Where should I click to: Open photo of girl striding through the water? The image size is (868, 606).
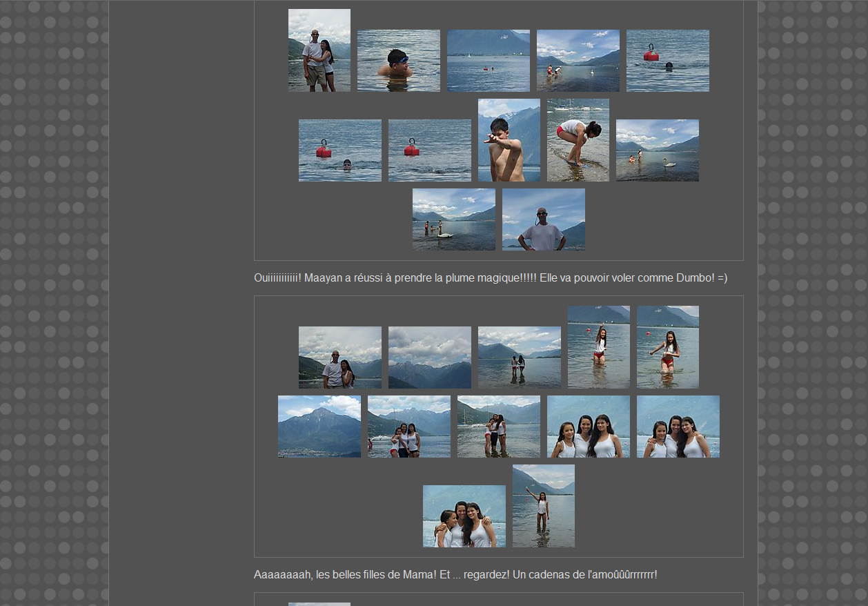click(x=667, y=347)
